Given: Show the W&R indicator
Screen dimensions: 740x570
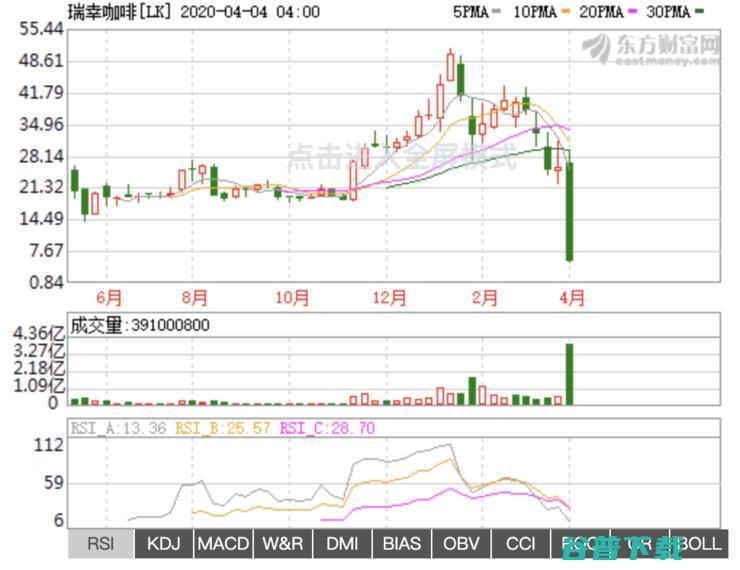Looking at the screenshot, I should [283, 544].
